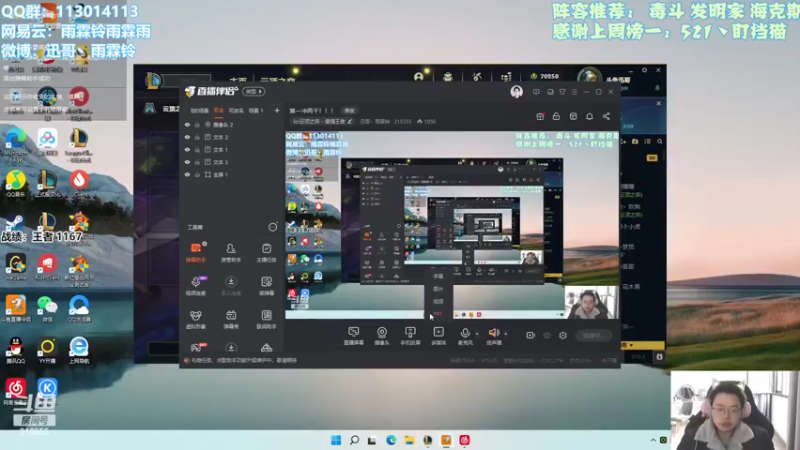Hide the 全屏 1 source layer
800x450 pixels.
pyautogui.click(x=187, y=174)
